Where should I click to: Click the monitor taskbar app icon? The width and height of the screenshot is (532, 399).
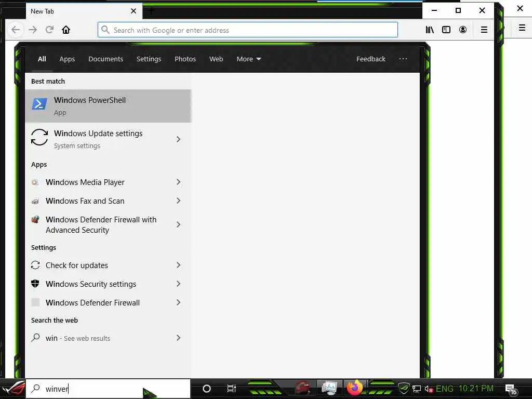329,388
